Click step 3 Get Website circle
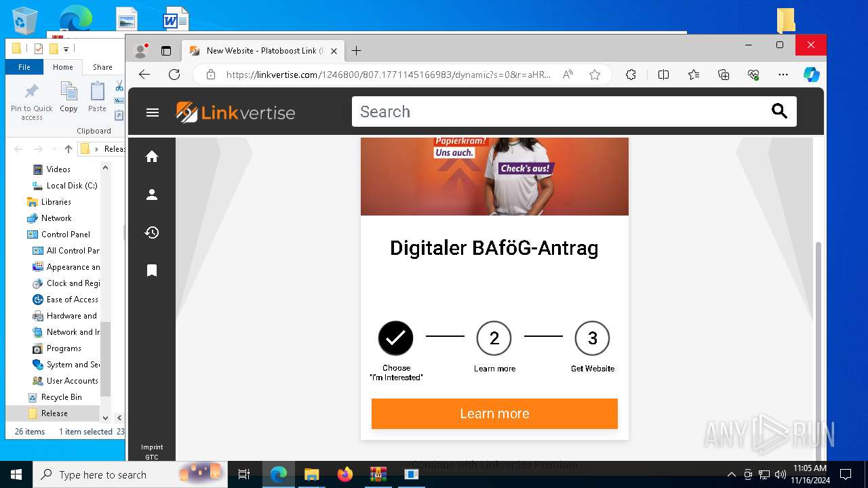Viewport: 868px width, 488px height. pos(593,338)
